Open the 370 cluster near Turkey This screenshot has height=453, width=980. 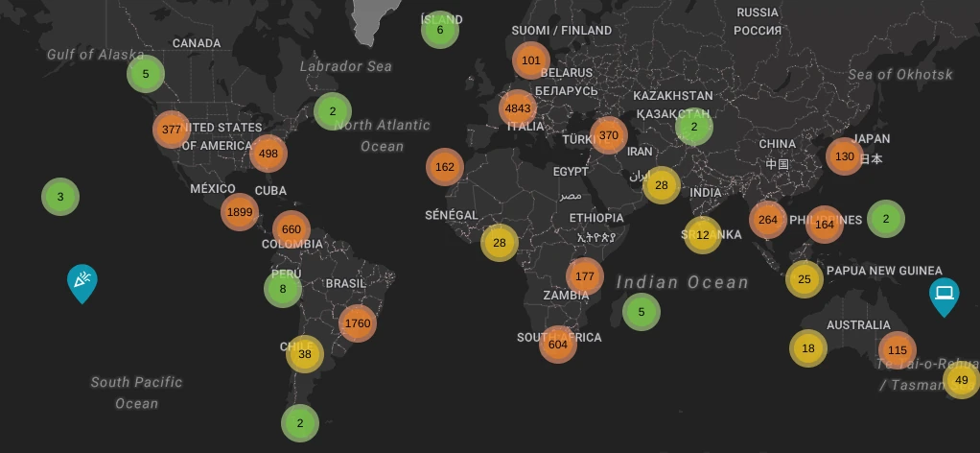coord(609,136)
